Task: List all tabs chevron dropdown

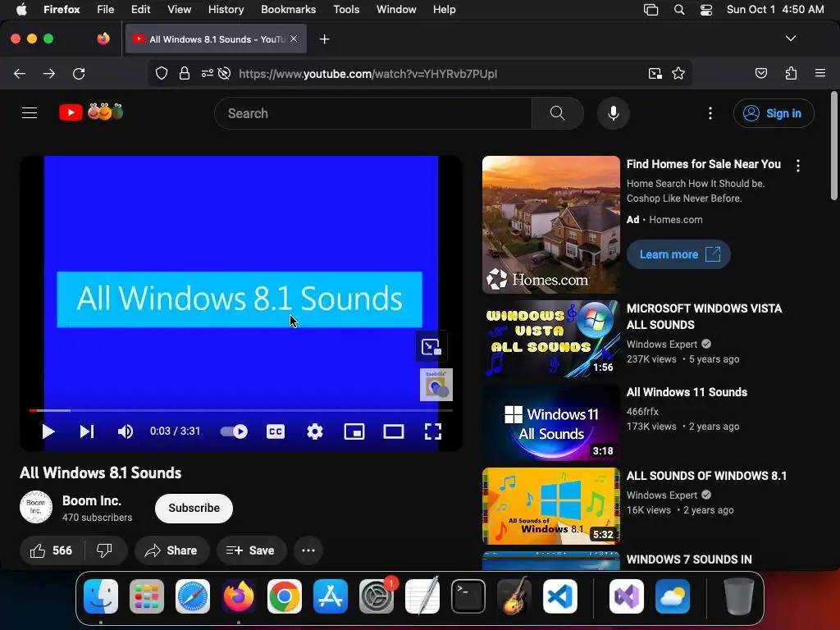Action: pyautogui.click(x=791, y=39)
